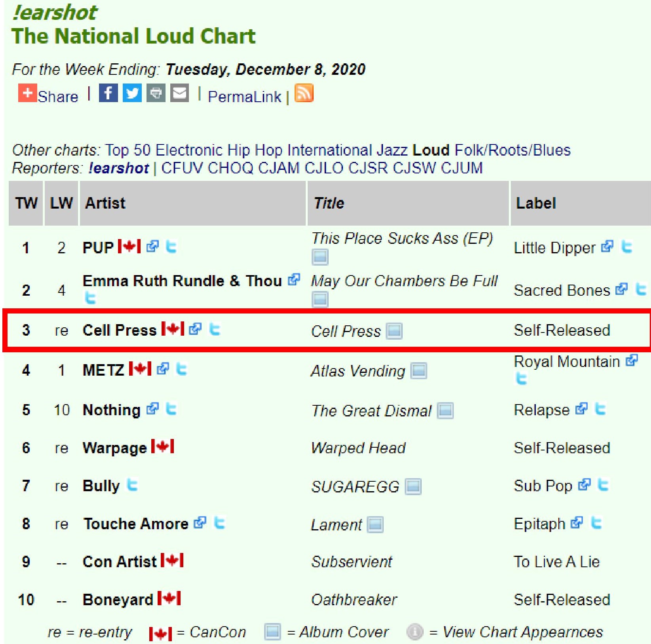Switch to the Top 50 chart
The height and width of the screenshot is (644, 651).
click(128, 150)
